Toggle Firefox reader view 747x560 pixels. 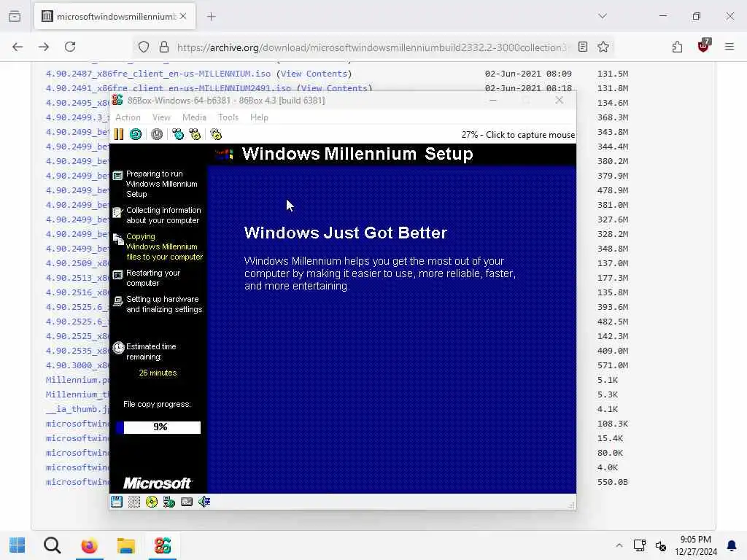(x=583, y=47)
